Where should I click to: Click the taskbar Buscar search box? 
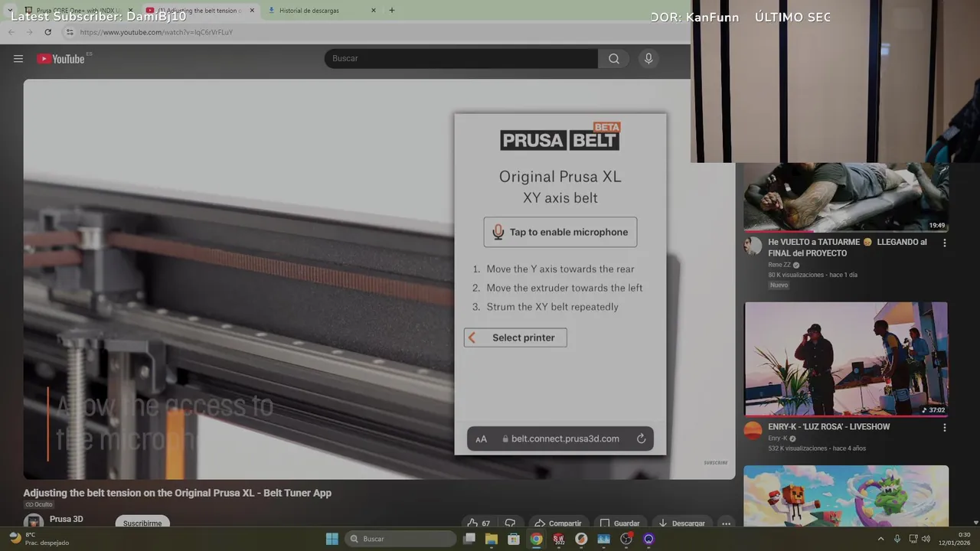click(400, 539)
